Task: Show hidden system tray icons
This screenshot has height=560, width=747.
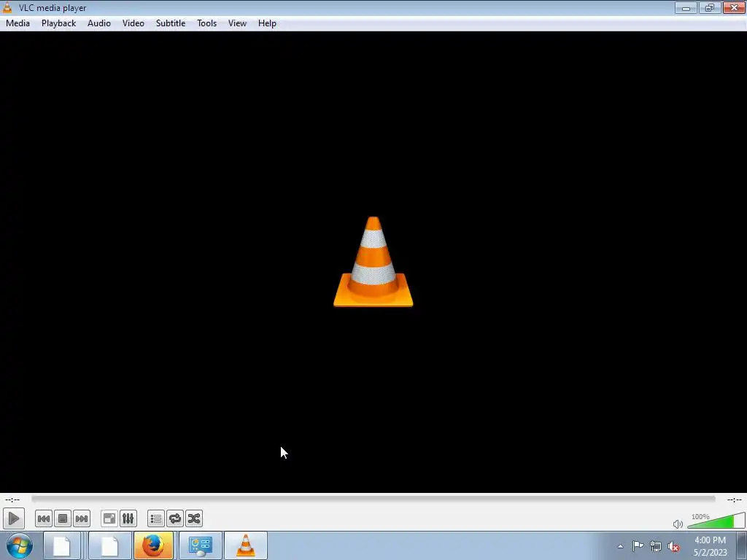Action: pyautogui.click(x=620, y=546)
